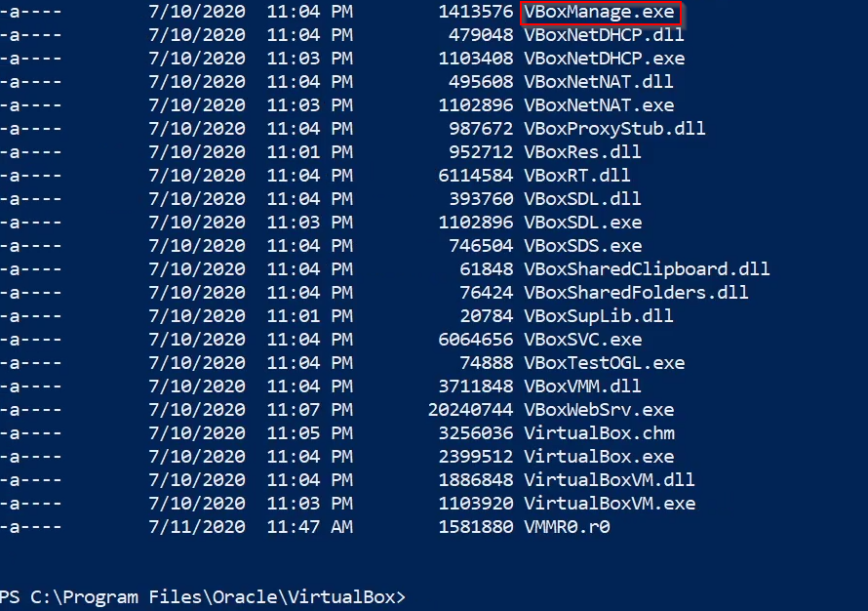This screenshot has width=868, height=611.
Task: Select VBoxSDS.exe in the list
Action: [583, 246]
